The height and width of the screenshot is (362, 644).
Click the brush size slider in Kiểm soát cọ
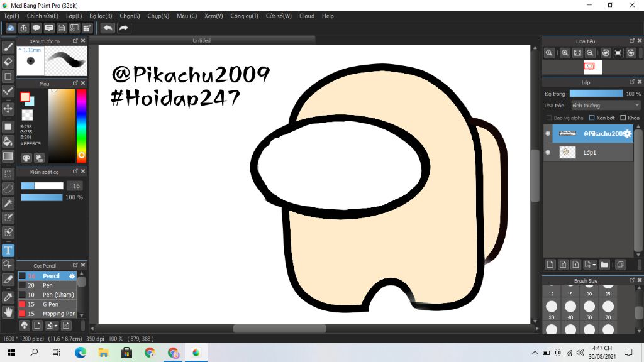42,186
